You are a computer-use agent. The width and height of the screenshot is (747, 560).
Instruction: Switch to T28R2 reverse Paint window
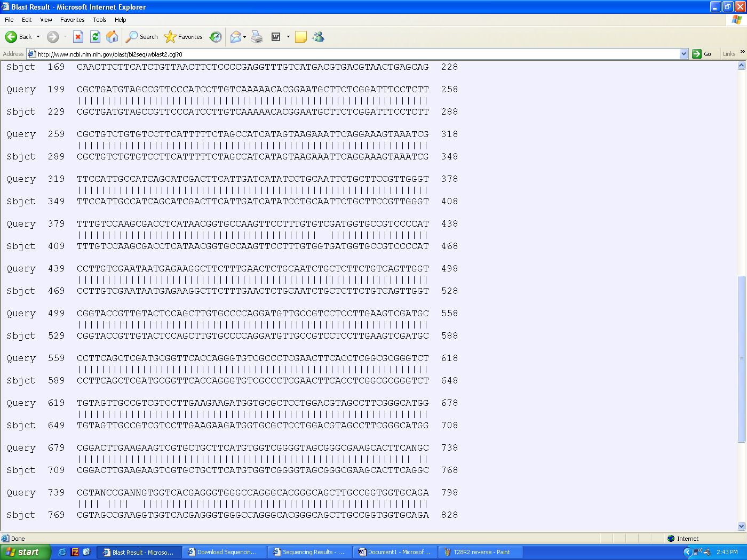[x=480, y=552]
